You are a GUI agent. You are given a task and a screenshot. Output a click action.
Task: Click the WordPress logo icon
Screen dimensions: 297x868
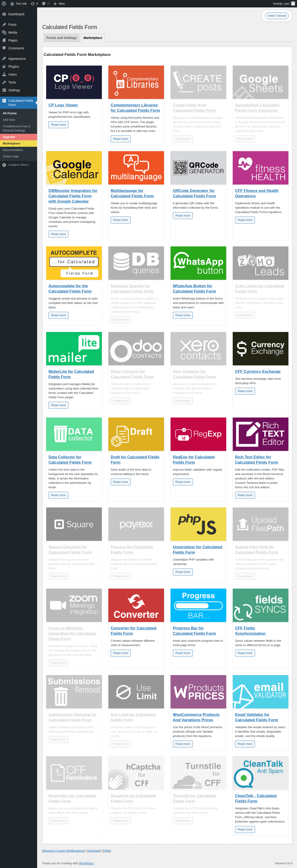click(x=4, y=4)
